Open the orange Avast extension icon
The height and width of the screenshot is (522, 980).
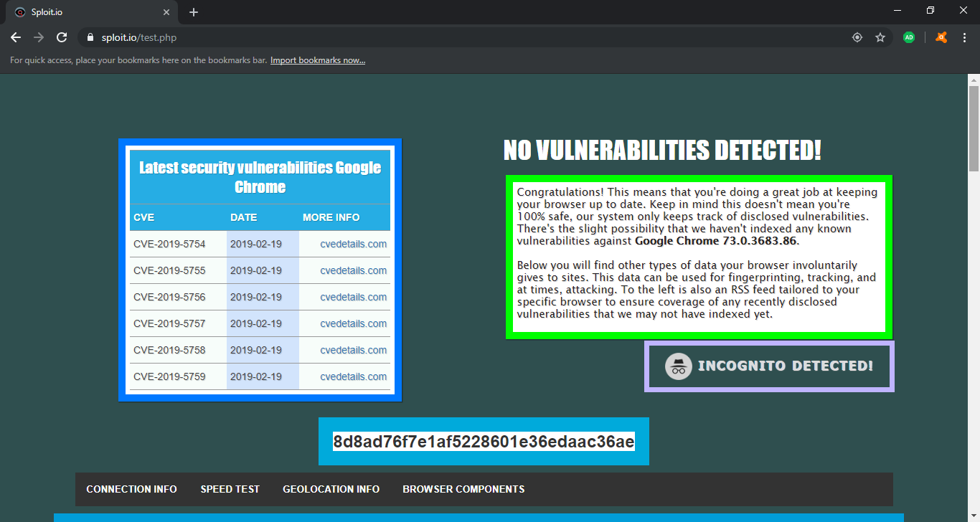click(x=941, y=37)
